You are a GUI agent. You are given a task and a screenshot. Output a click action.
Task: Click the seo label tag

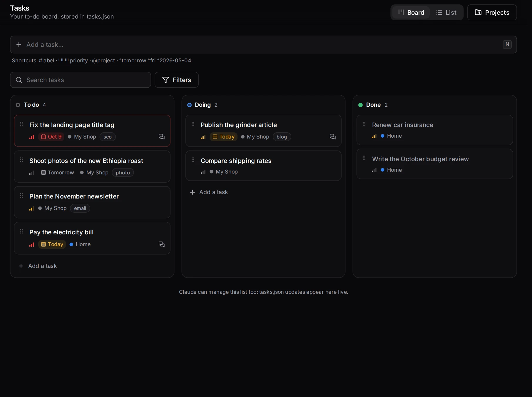[x=108, y=137]
